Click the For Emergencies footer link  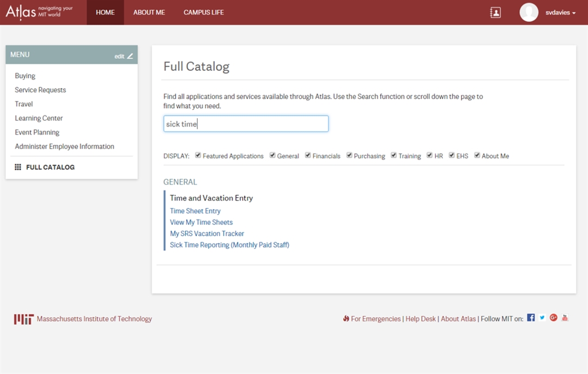click(x=375, y=319)
